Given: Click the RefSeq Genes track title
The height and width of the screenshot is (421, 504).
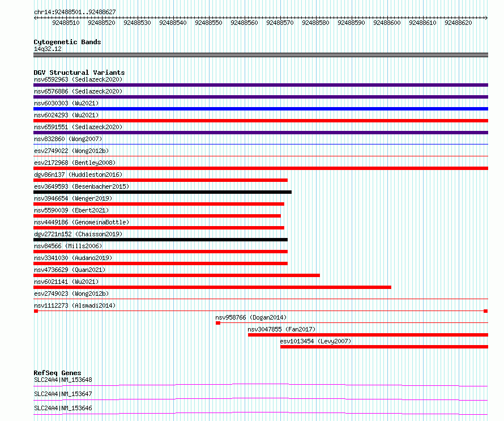Looking at the screenshot, I should pyautogui.click(x=57, y=373).
